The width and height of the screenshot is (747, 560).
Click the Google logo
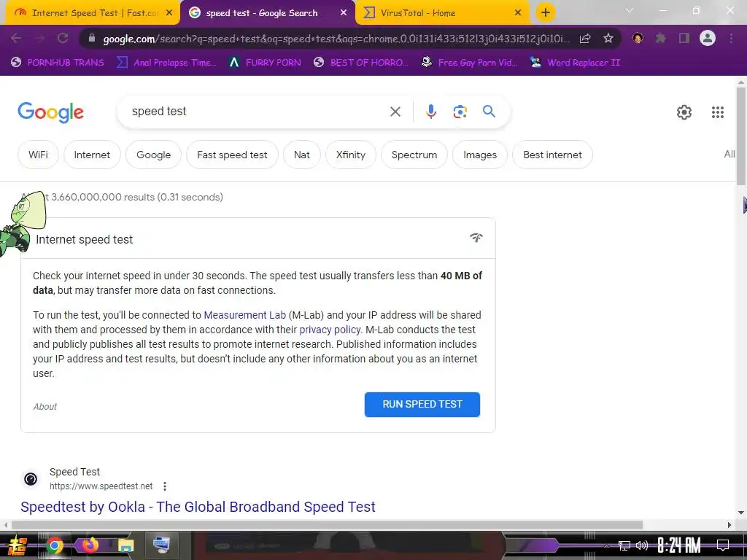click(50, 112)
